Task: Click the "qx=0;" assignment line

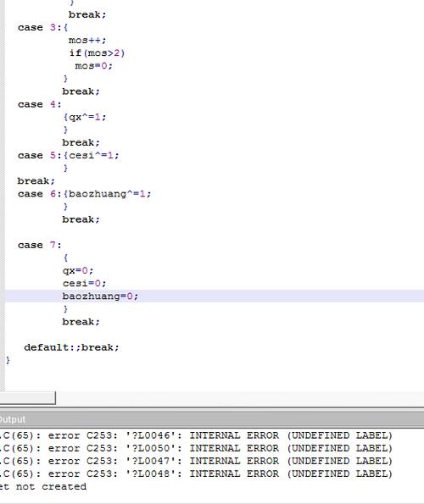Action: tap(78, 271)
